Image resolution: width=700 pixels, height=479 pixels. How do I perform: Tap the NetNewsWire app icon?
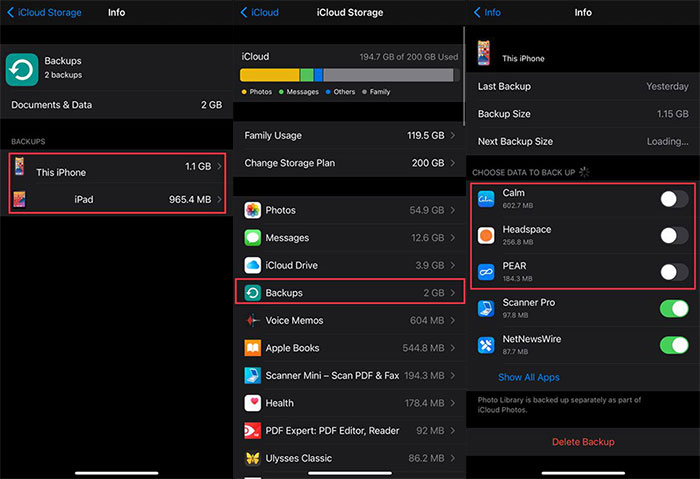coord(486,345)
